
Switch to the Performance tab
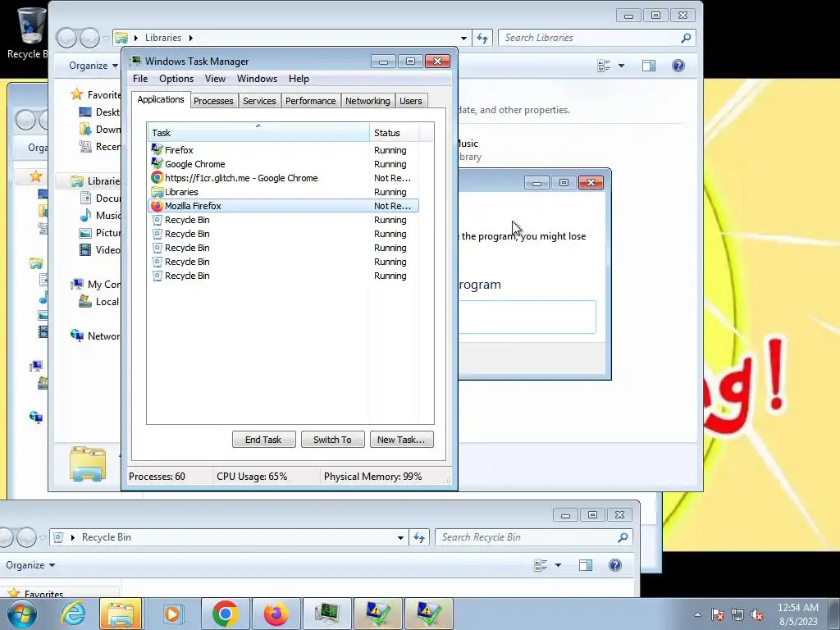click(x=310, y=101)
